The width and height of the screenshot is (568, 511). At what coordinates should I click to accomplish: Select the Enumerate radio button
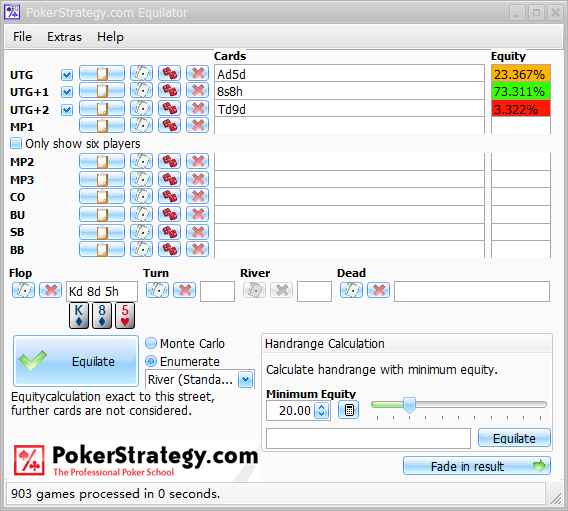(151, 361)
